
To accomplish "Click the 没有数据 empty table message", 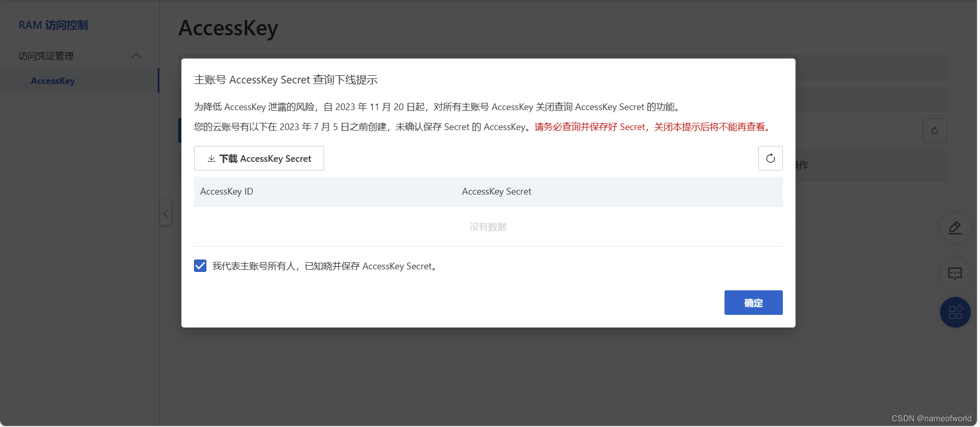I will (x=488, y=226).
